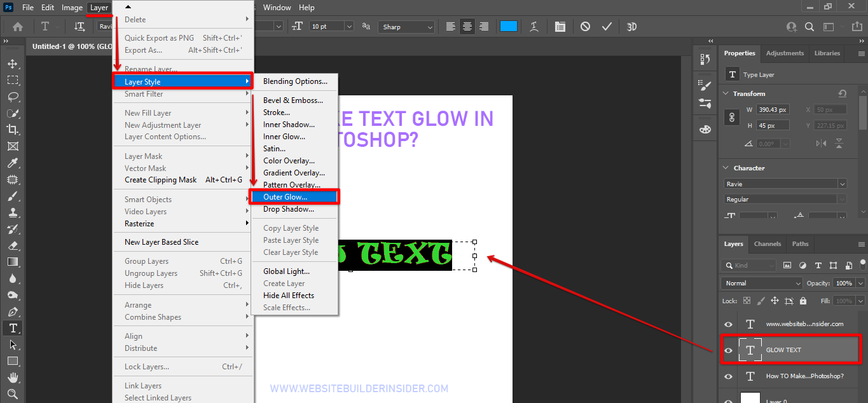Click the center text alignment icon
868x403 pixels.
tap(467, 27)
